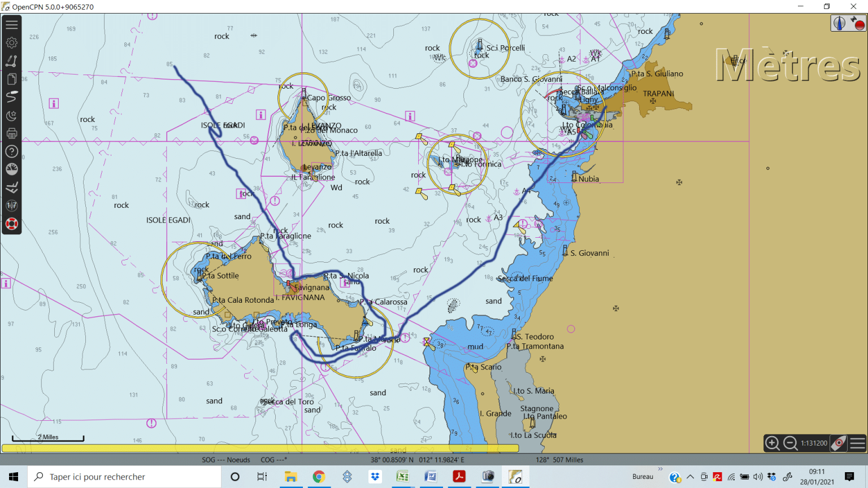The image size is (868, 488).
Task: Open Excel from the Windows taskbar
Action: [402, 477]
